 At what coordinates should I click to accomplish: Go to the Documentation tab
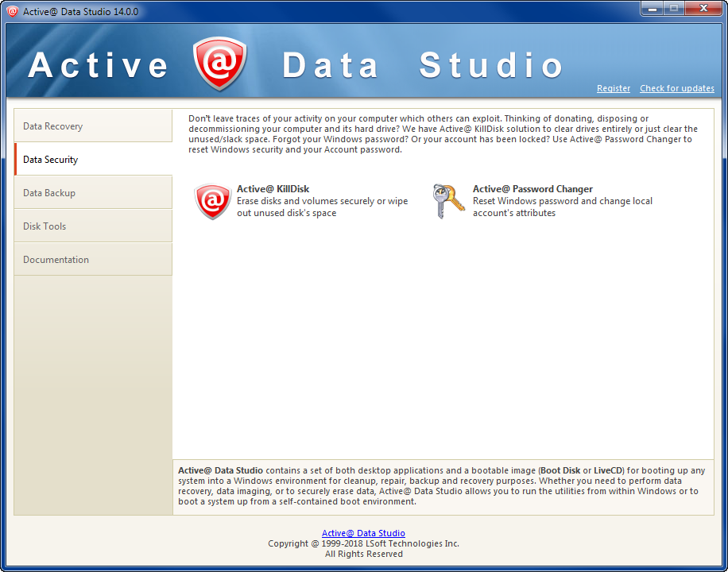[x=93, y=260]
